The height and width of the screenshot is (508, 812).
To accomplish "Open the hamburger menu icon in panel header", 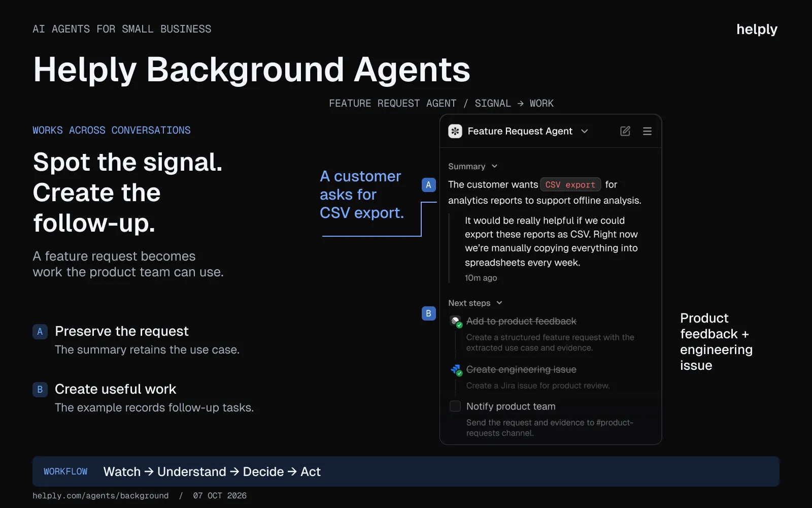I will click(x=647, y=131).
